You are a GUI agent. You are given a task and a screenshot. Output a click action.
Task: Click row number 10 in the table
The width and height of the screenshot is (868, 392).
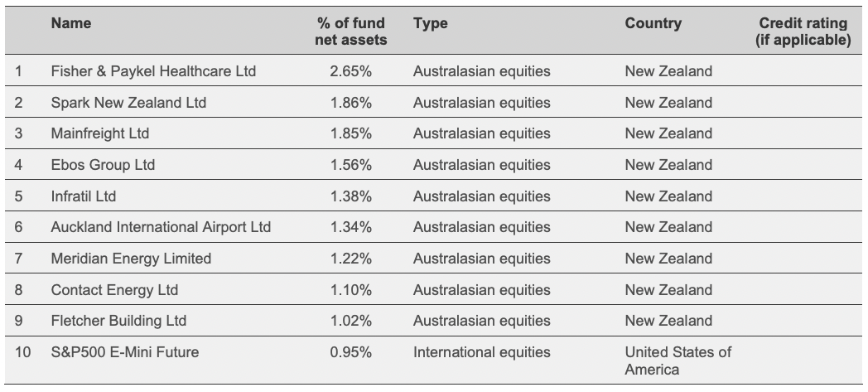(22, 352)
